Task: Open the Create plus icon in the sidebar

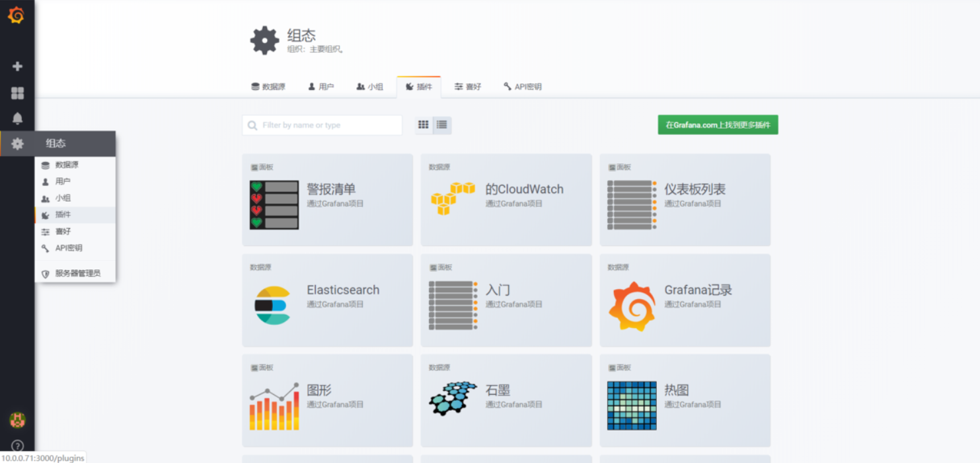Action: point(18,66)
